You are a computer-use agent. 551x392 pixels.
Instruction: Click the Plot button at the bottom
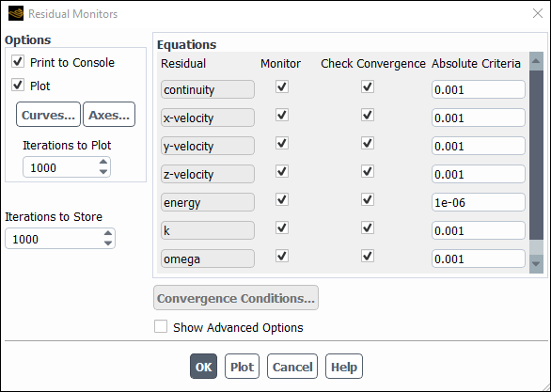242,367
